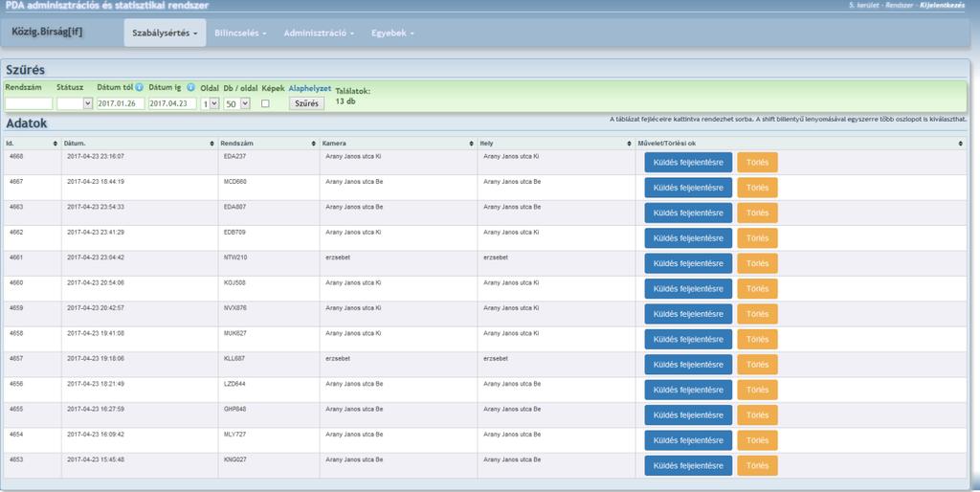Click Küldés feljelentésre for record 4659
The image size is (980, 492).
point(688,315)
